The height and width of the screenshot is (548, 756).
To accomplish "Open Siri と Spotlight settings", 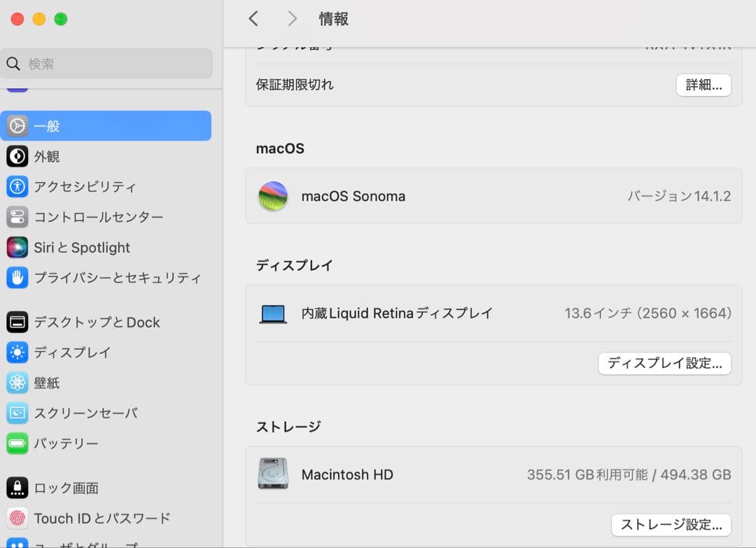I will click(17, 247).
